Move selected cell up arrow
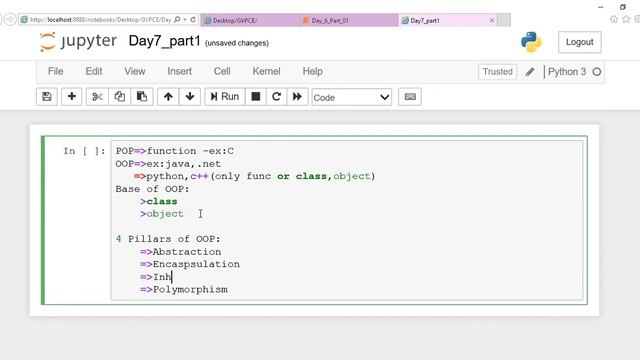Screen dimensions: 640x360 click(x=168, y=97)
